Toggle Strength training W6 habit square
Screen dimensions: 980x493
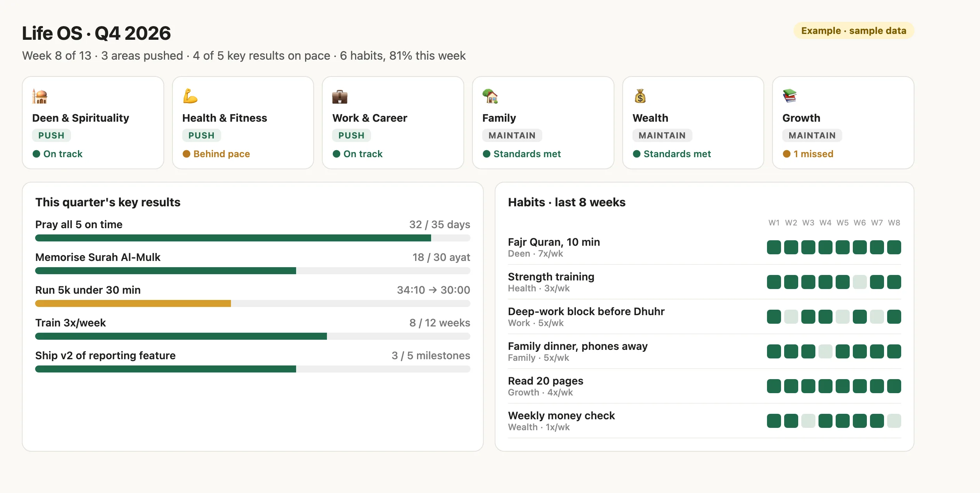tap(860, 282)
